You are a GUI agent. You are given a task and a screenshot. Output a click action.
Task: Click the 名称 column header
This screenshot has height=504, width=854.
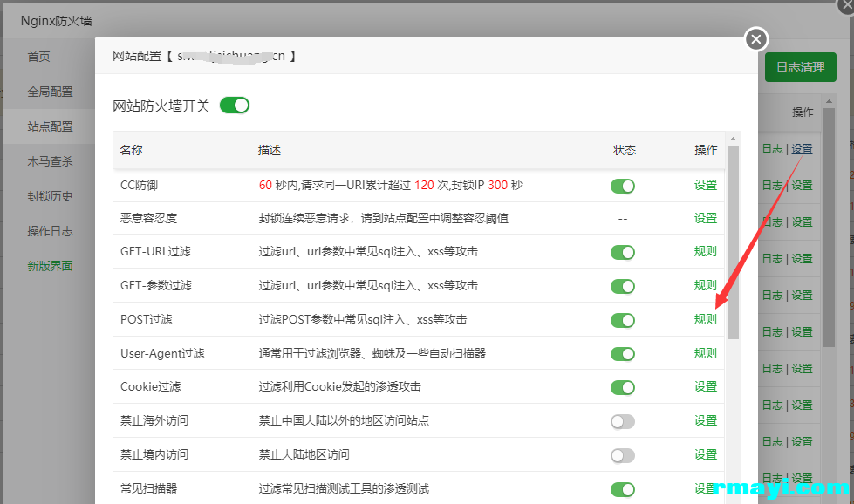[131, 150]
